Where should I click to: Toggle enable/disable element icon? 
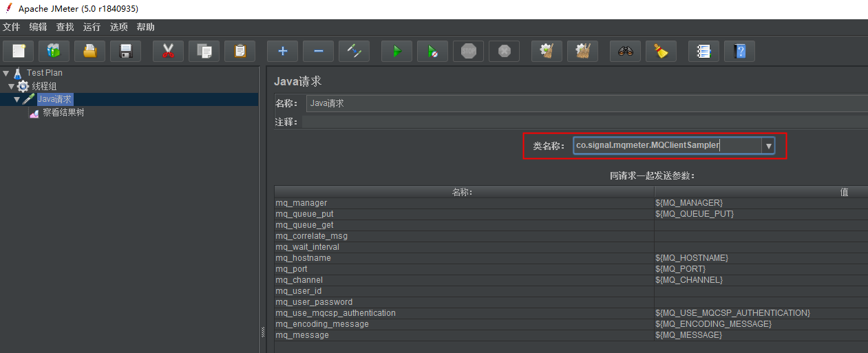click(x=354, y=51)
